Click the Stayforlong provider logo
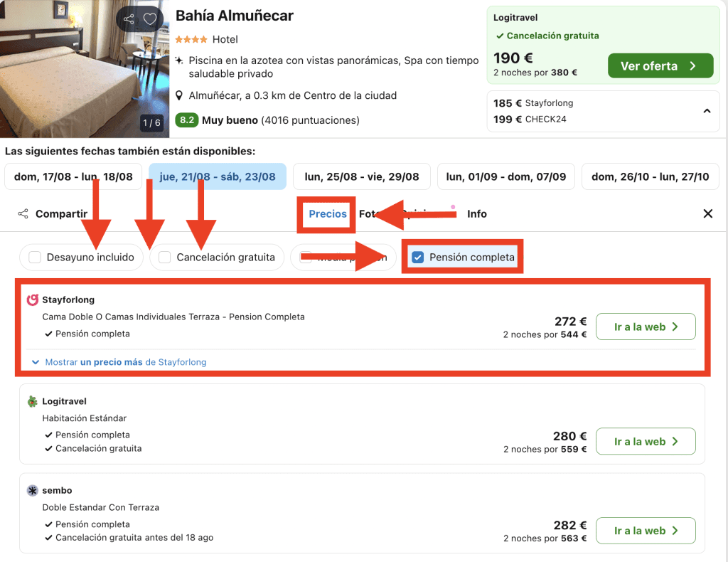 coord(32,300)
